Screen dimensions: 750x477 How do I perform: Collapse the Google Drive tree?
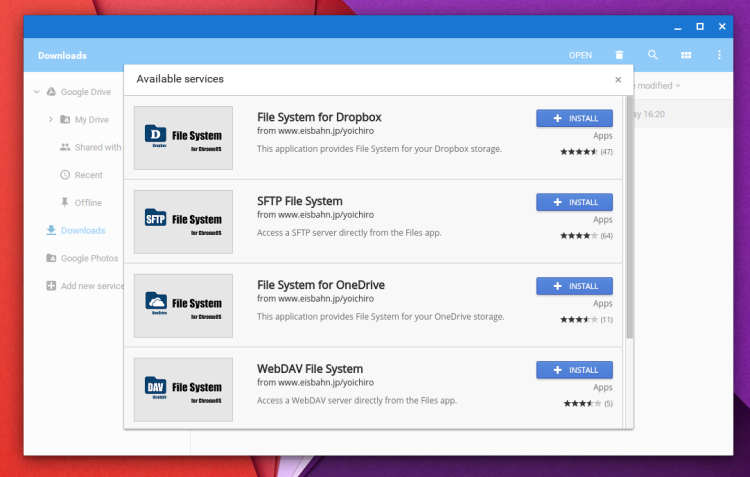pos(37,92)
